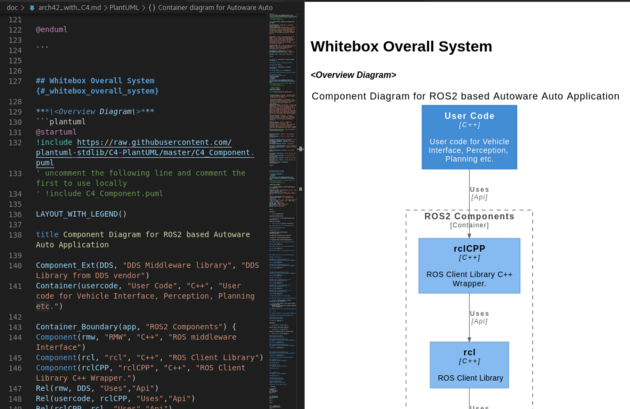
Task: Select Container diagram for Autoware Auto breadcrumb
Action: (x=215, y=8)
